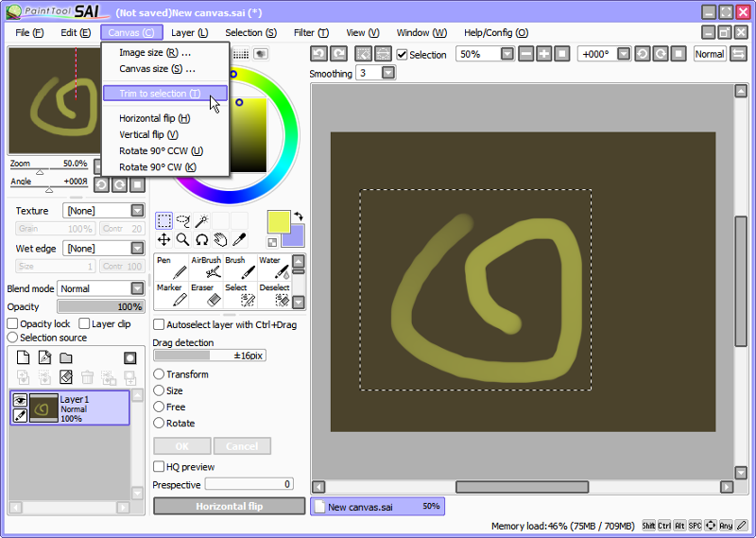Create a new layer folder
The height and width of the screenshot is (538, 756).
[66, 357]
